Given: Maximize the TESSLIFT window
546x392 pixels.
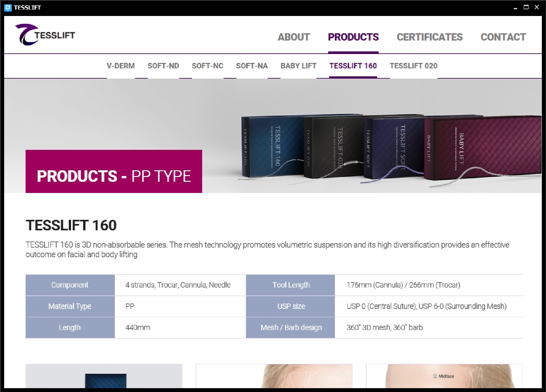Looking at the screenshot, I should (526, 7).
